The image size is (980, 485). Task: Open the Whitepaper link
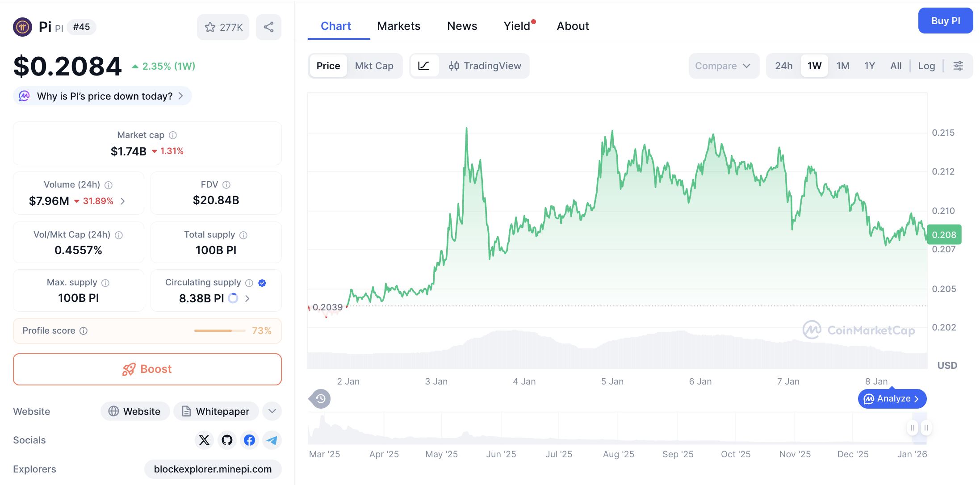click(x=216, y=411)
